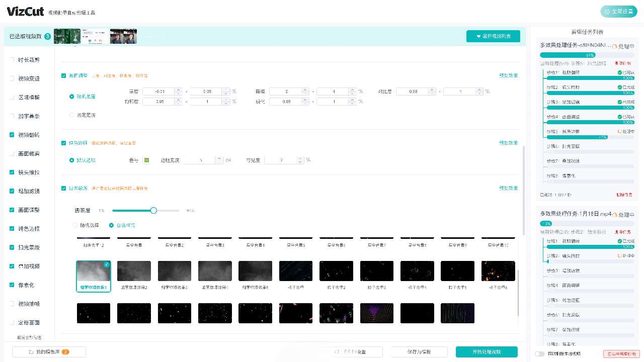The width and height of the screenshot is (644, 362).
Task: Enable 视频抽帧 checkbox in sidebar
Action: click(12, 304)
